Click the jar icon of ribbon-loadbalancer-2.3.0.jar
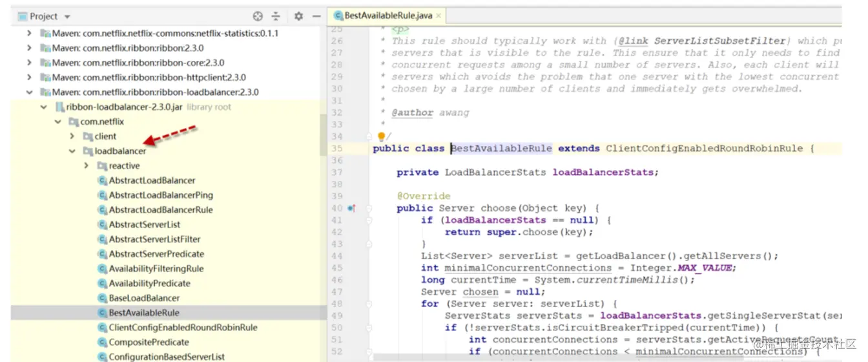The image size is (868, 362). 59,107
